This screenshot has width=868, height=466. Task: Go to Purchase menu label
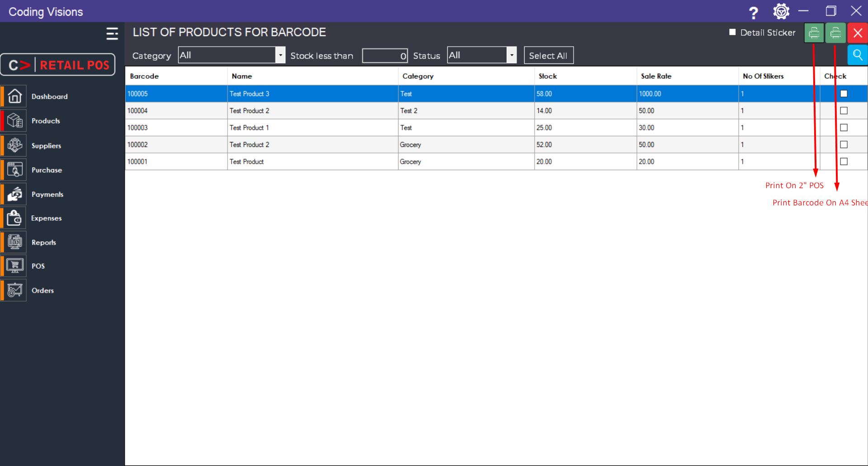(x=47, y=170)
